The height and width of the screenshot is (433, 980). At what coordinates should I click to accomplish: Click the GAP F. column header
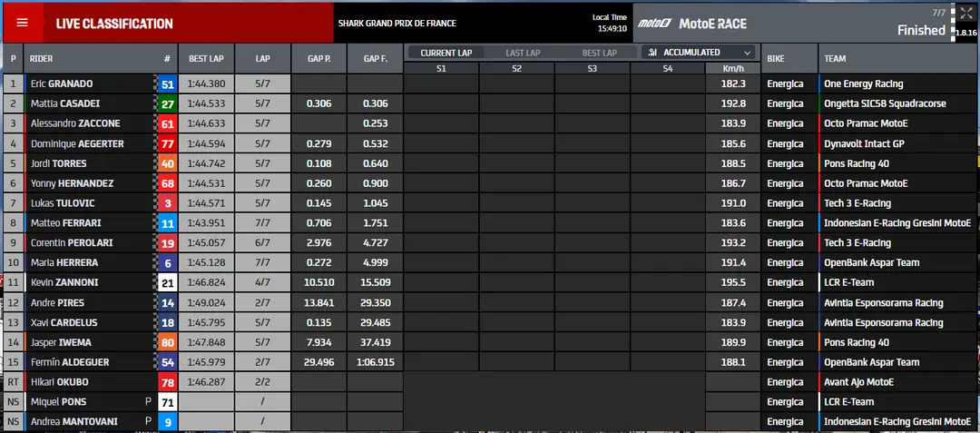coord(375,59)
